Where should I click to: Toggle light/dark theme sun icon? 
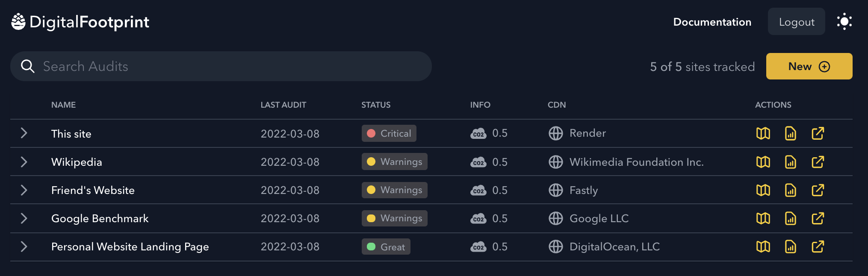(844, 22)
